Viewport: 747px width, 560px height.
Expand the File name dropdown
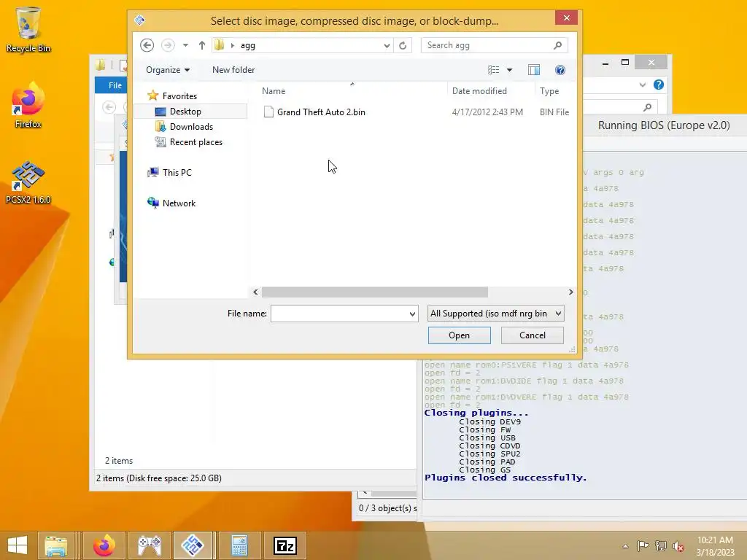click(x=413, y=314)
